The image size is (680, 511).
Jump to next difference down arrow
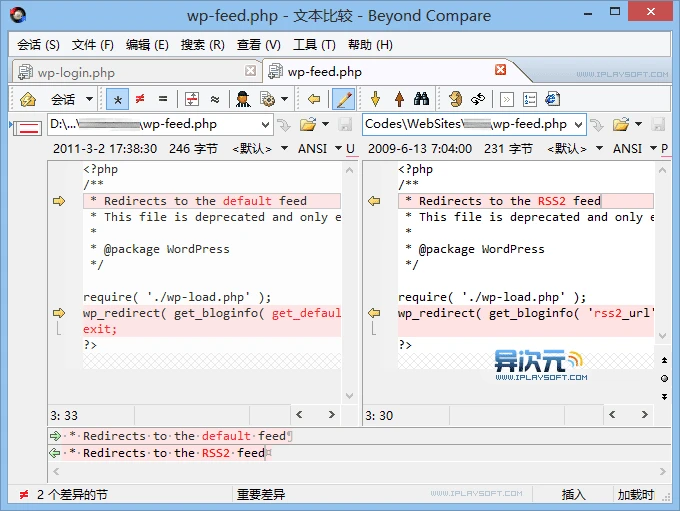[x=376, y=99]
